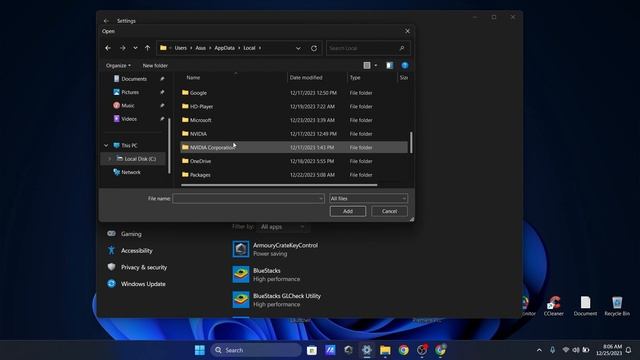The width and height of the screenshot is (640, 360).
Task: Sort by Name column
Action: [193, 78]
